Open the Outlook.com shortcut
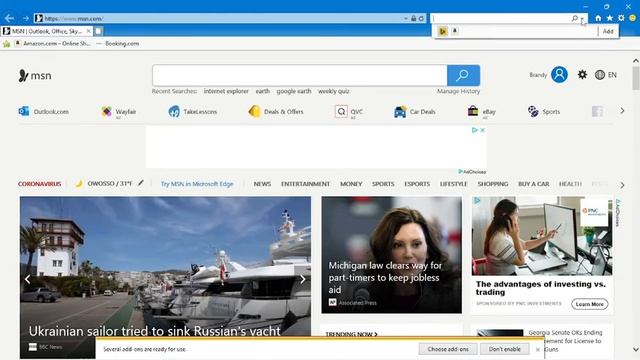Screen dimensions: 640x360 [44, 111]
